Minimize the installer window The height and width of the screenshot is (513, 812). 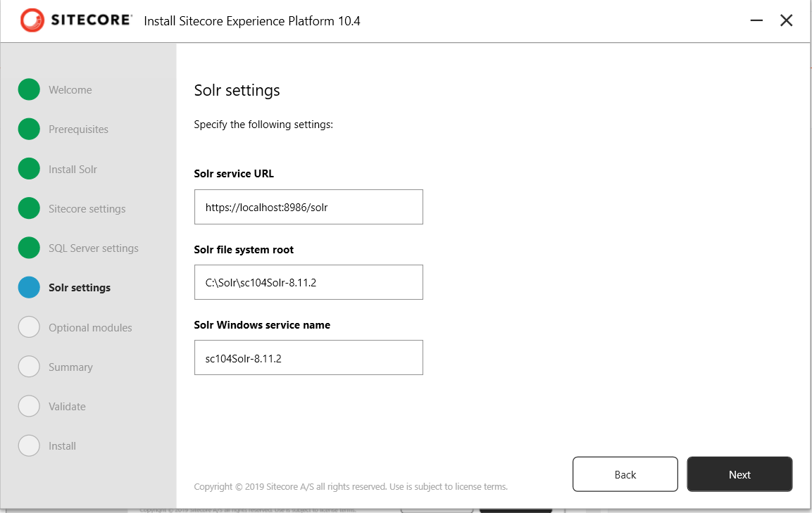pos(756,20)
